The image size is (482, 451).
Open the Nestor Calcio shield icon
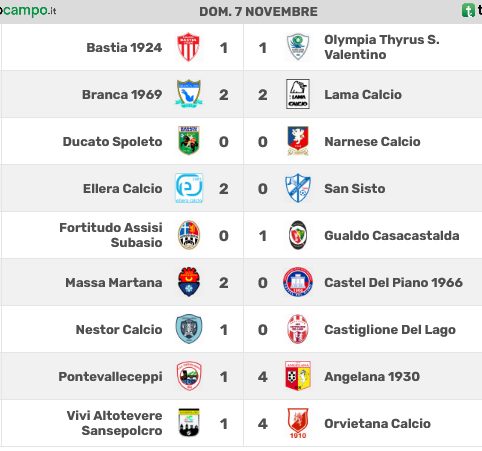click(189, 329)
